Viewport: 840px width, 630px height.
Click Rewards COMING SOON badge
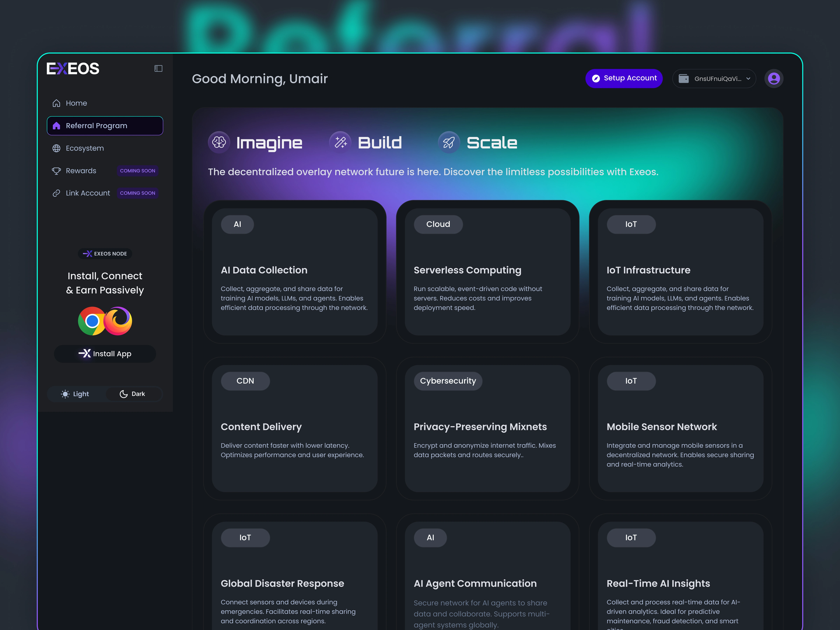coord(138,171)
